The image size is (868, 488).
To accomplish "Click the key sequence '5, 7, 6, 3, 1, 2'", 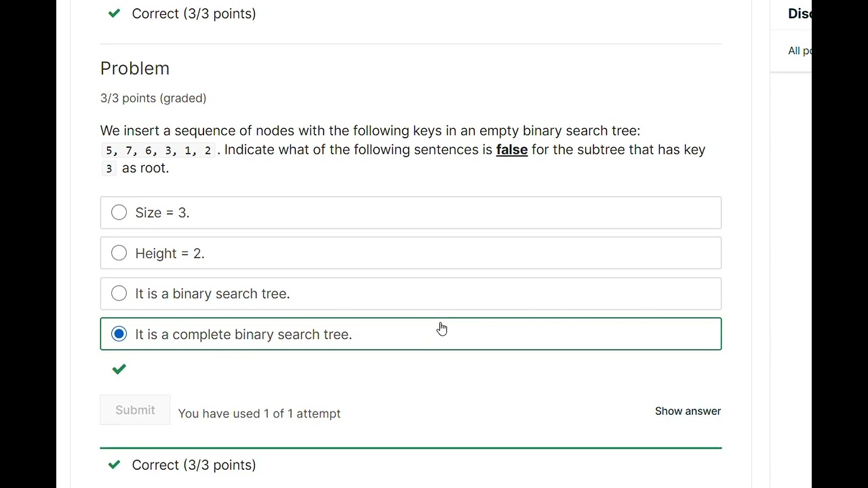I will (159, 150).
